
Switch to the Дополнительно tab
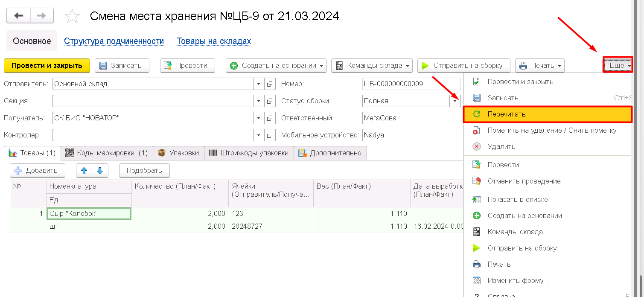pos(330,153)
